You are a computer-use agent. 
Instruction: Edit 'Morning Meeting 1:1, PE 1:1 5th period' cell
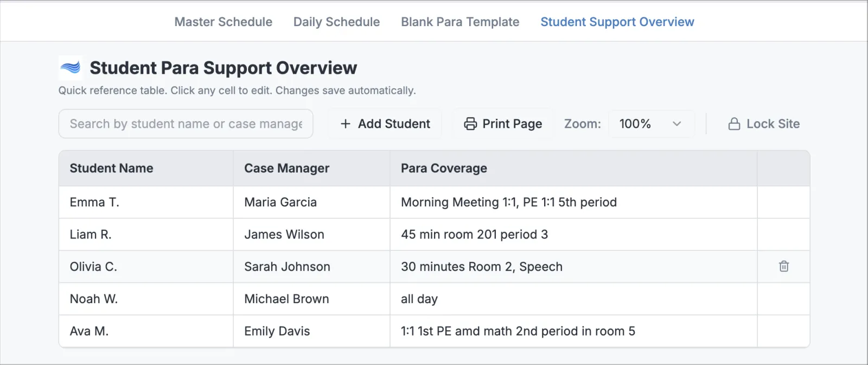(x=573, y=202)
